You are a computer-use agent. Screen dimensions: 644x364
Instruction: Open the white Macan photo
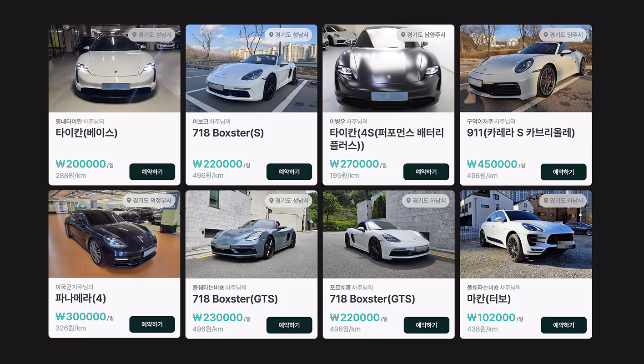[526, 234]
